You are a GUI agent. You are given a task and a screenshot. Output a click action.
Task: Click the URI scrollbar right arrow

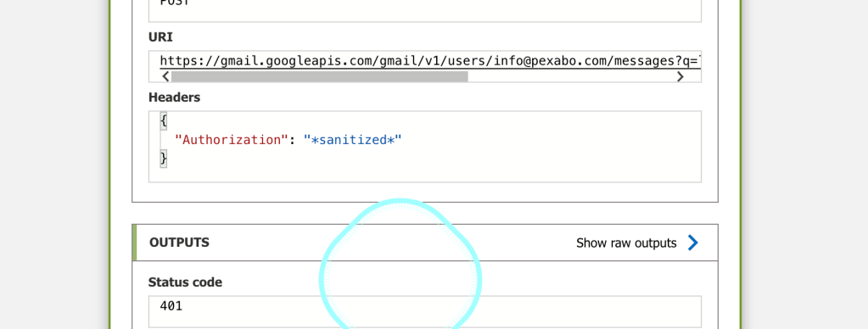pyautogui.click(x=680, y=76)
